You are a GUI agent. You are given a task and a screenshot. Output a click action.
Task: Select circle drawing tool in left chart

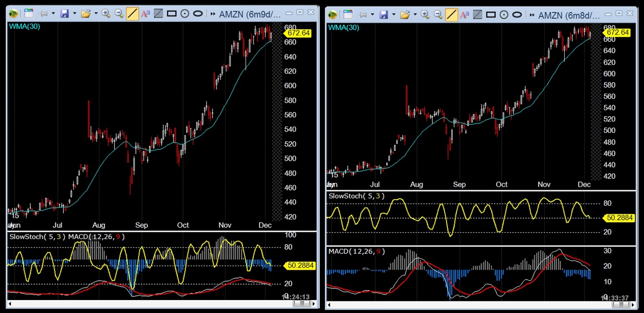[185, 14]
